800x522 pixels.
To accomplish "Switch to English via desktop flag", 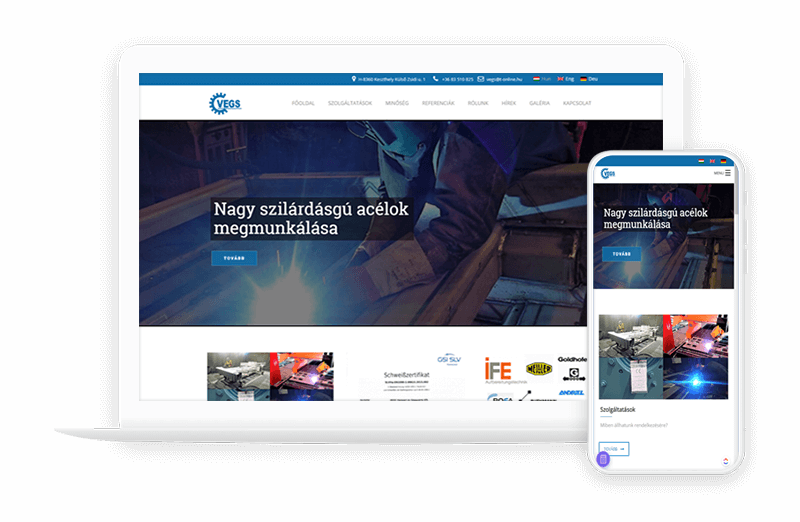I will tap(560, 78).
